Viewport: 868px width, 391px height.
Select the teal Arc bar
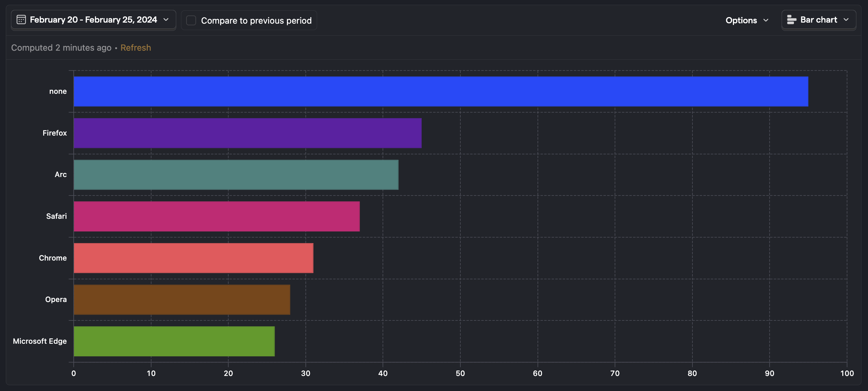pos(236,175)
